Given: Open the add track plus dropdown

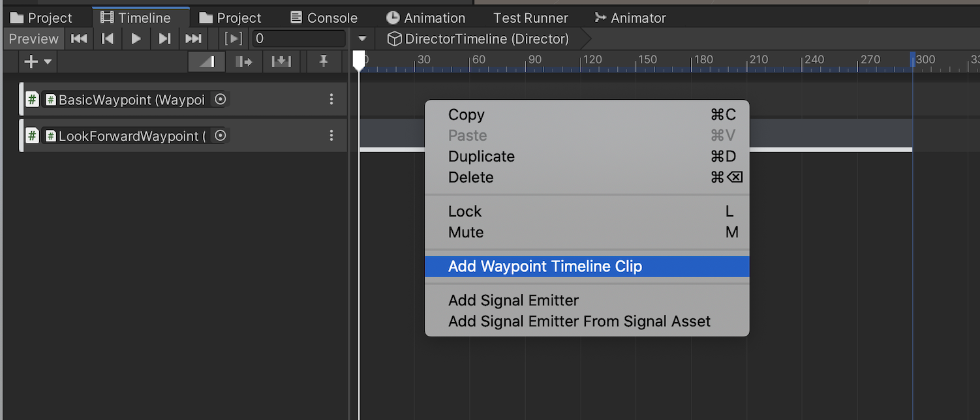Looking at the screenshot, I should (x=38, y=61).
